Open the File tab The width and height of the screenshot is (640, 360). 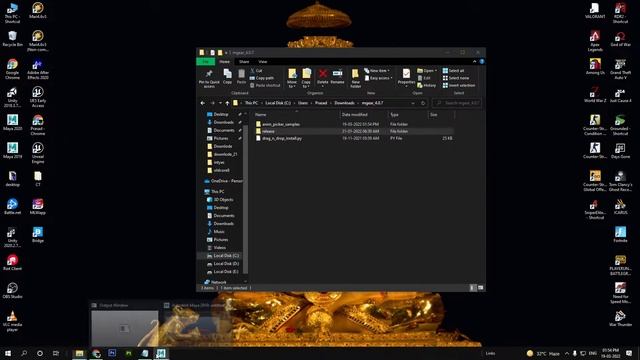(206, 62)
